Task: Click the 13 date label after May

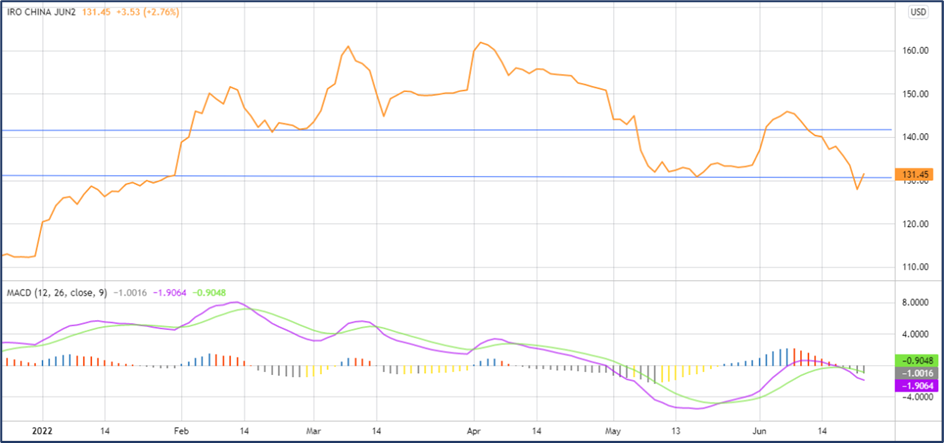Action: pos(677,431)
